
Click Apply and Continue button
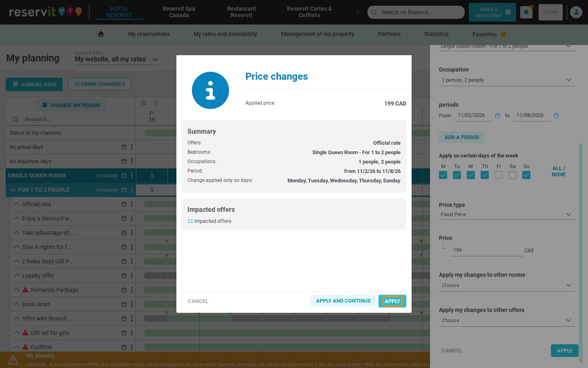pyautogui.click(x=343, y=301)
